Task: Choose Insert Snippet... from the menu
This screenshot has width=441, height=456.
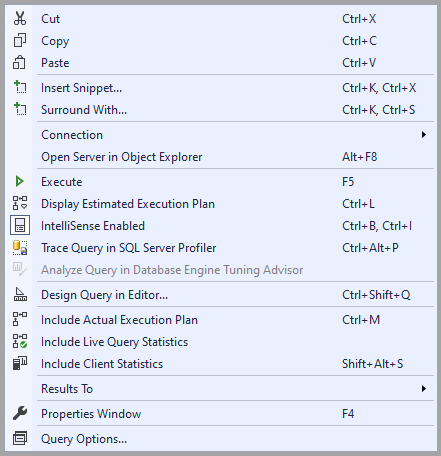Action: point(221,88)
